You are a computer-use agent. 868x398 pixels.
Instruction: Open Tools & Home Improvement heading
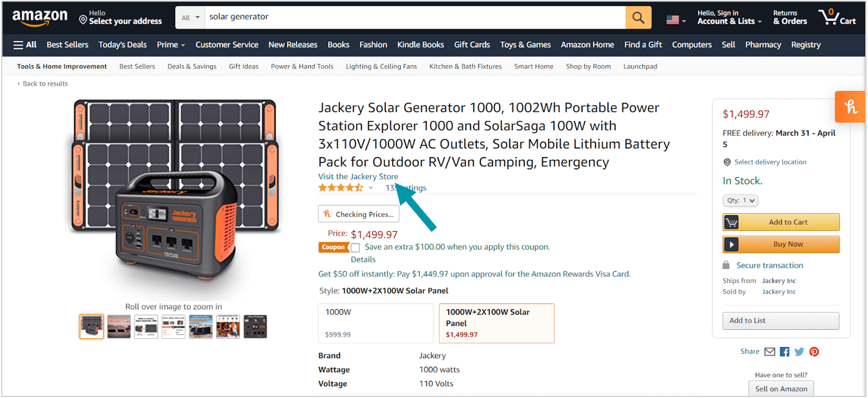coord(62,66)
